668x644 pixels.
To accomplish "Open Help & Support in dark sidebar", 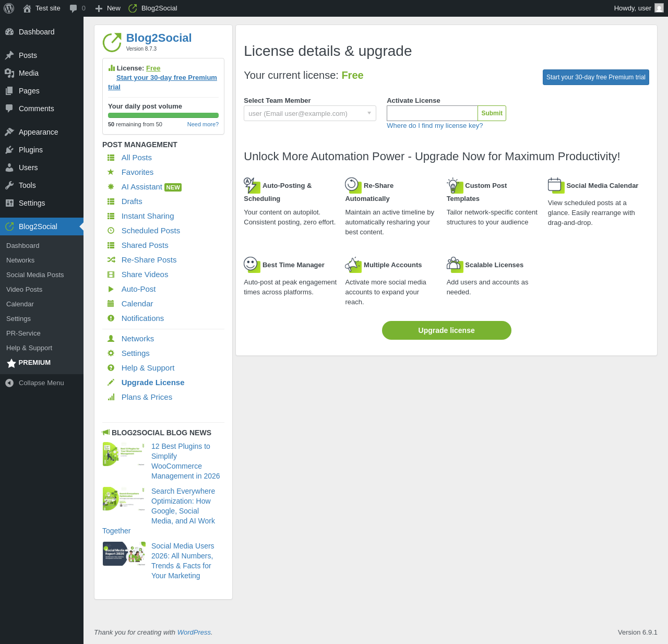I will click(29, 348).
